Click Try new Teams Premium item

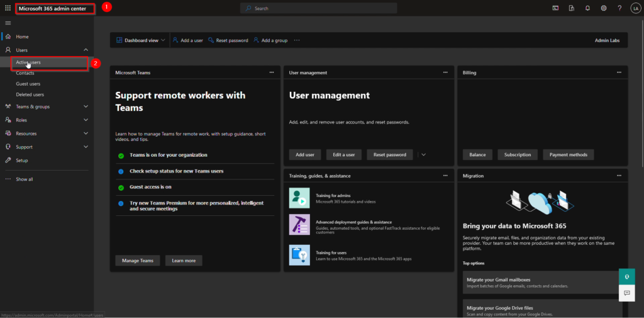(197, 206)
